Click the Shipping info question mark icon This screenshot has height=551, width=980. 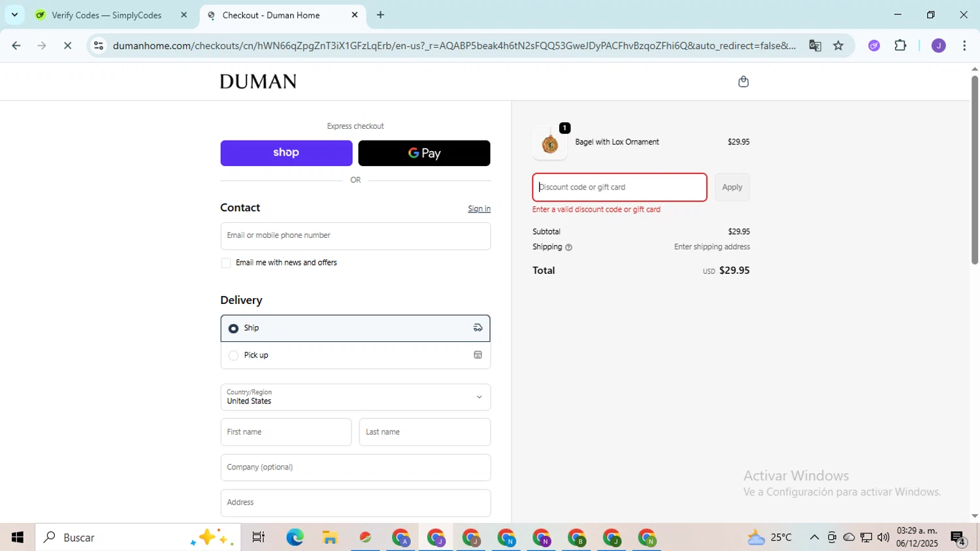[x=568, y=248]
